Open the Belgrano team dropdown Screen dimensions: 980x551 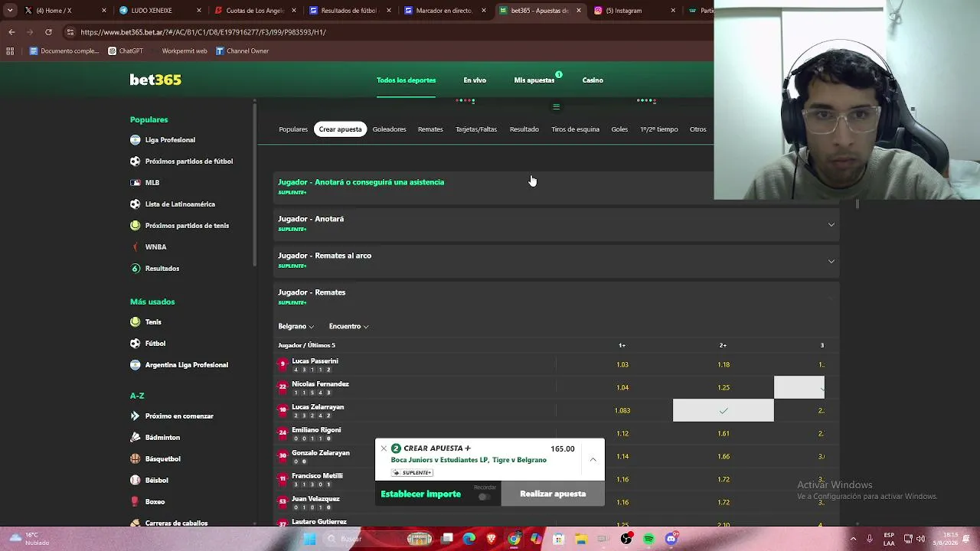[x=296, y=326]
